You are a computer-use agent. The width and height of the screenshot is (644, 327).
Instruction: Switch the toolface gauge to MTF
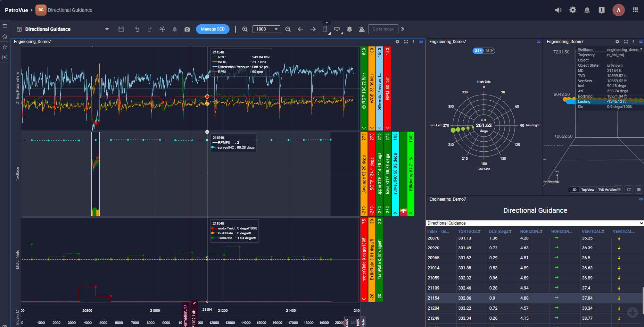(489, 51)
